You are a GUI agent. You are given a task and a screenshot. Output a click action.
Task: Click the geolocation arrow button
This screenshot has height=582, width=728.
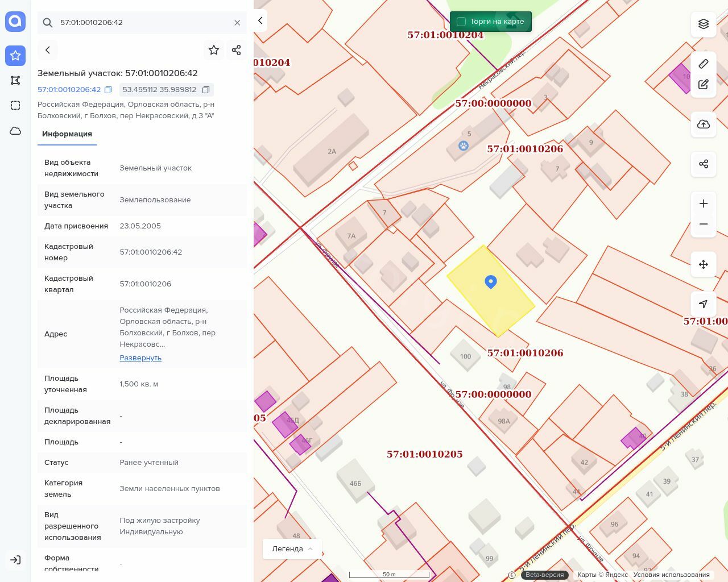point(704,304)
